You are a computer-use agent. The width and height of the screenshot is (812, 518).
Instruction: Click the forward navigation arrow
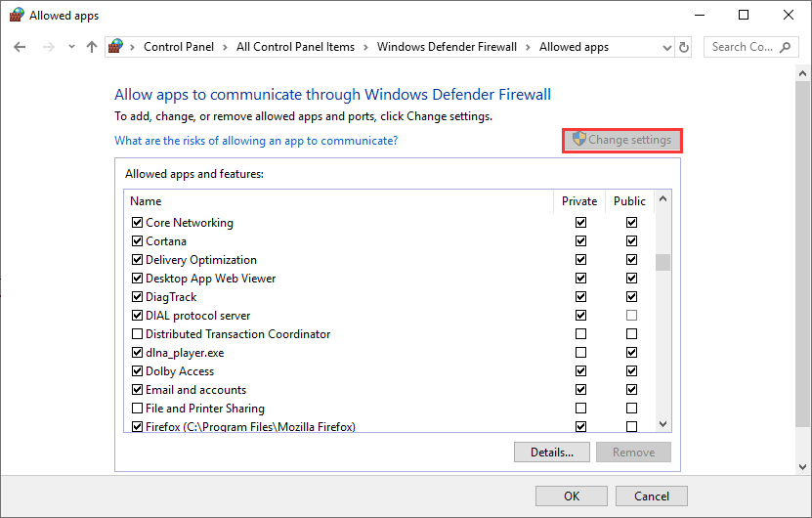pos(49,47)
